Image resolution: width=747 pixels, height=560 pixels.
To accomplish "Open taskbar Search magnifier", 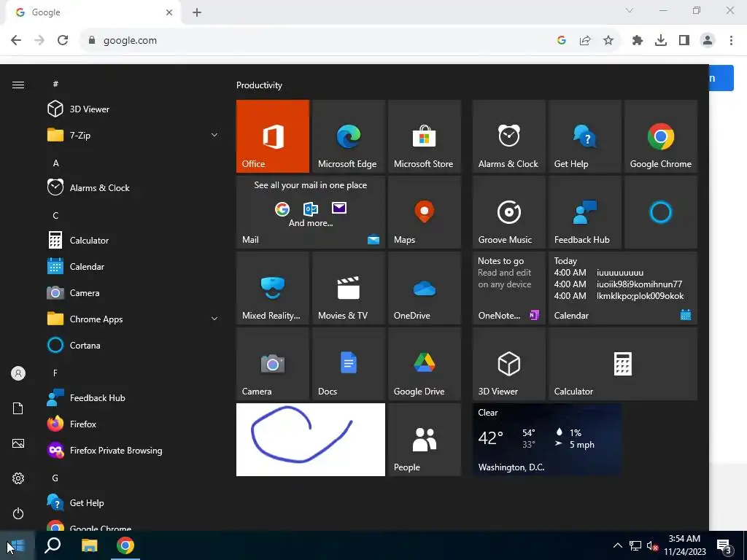I will coord(53,545).
